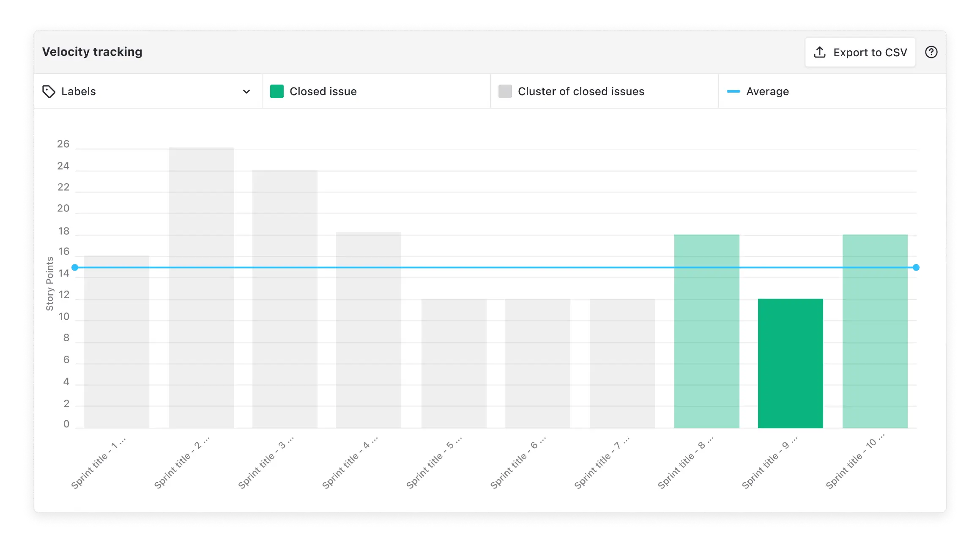
Task: Click the Velocity tracking heading
Action: click(92, 52)
